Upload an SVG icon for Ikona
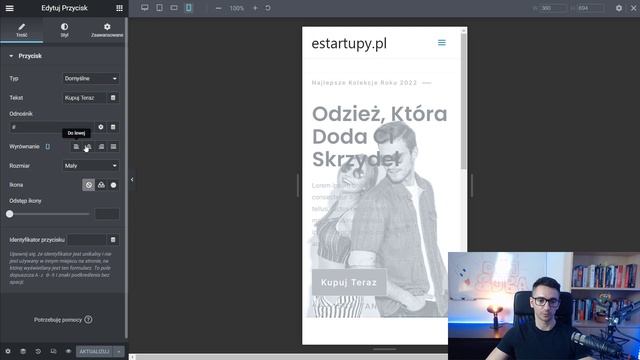Screen dimensions: 640x360 pyautogui.click(x=101, y=185)
